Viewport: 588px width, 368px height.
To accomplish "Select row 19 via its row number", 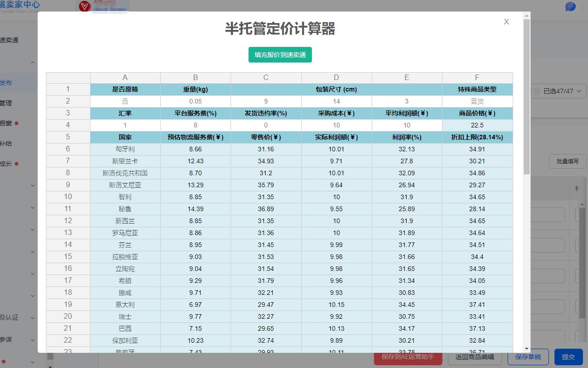I will click(x=68, y=305).
